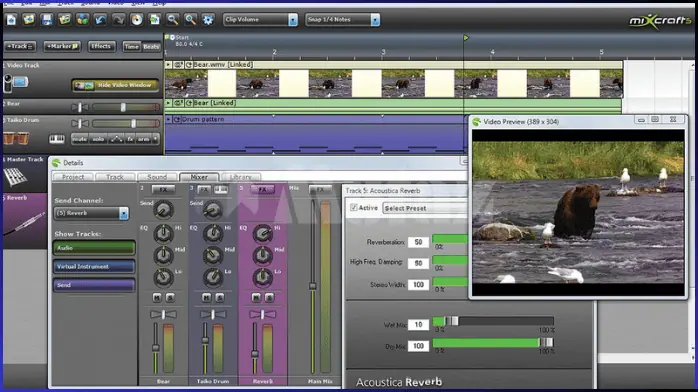The width and height of the screenshot is (698, 392).
Task: Open the Send Channel (5) Reverb dropdown
Action: point(123,214)
